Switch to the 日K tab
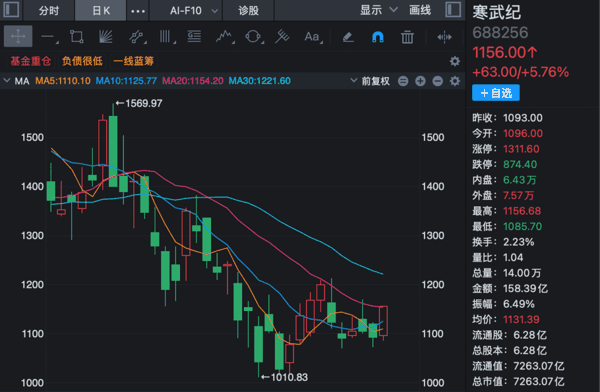Screen dimensions: 600x392 (101, 10)
